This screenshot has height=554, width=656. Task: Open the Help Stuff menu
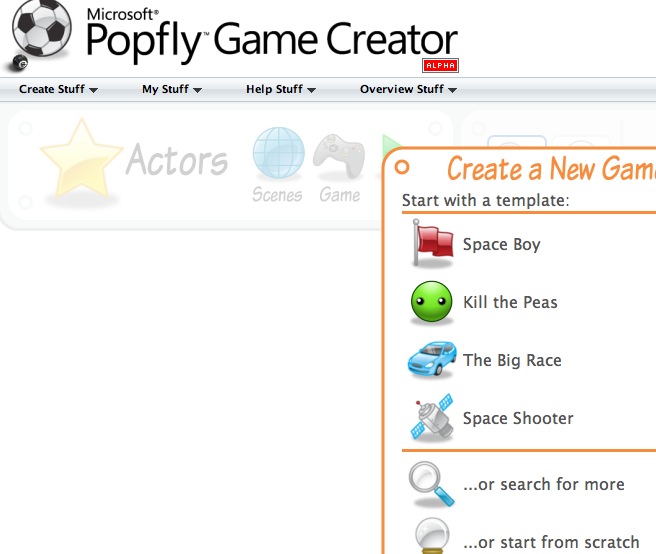281,89
